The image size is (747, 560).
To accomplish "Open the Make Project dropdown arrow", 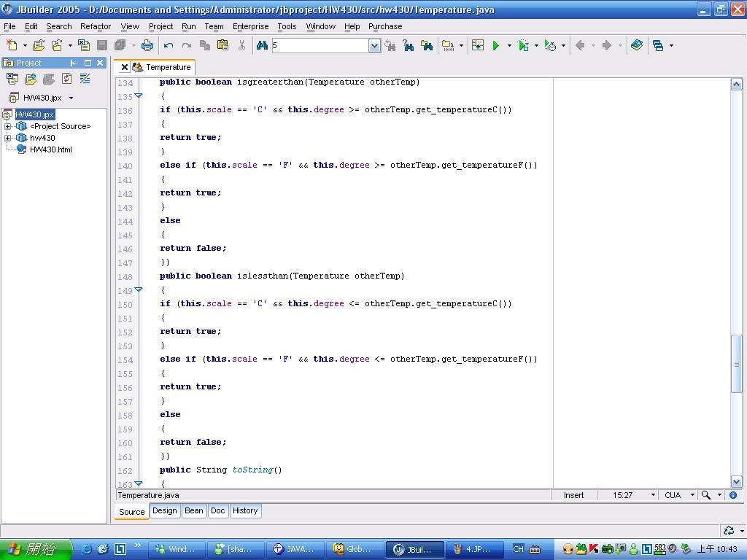I will point(461,46).
